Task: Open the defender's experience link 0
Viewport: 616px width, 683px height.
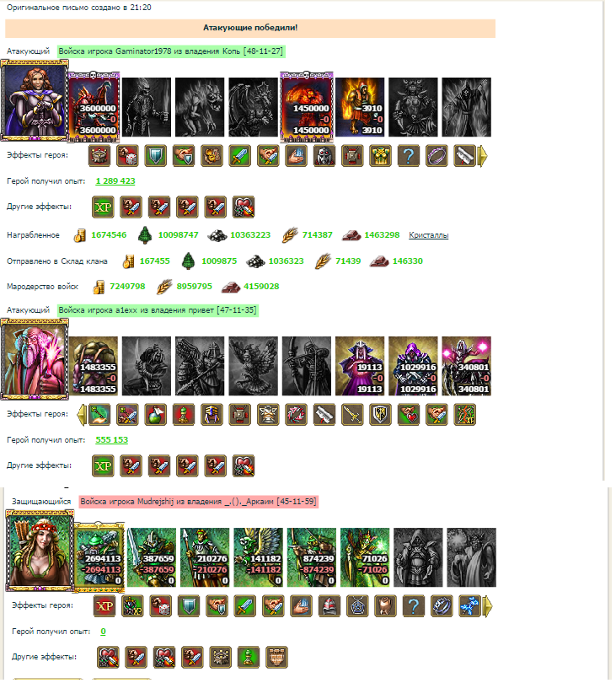Action: coord(103,632)
